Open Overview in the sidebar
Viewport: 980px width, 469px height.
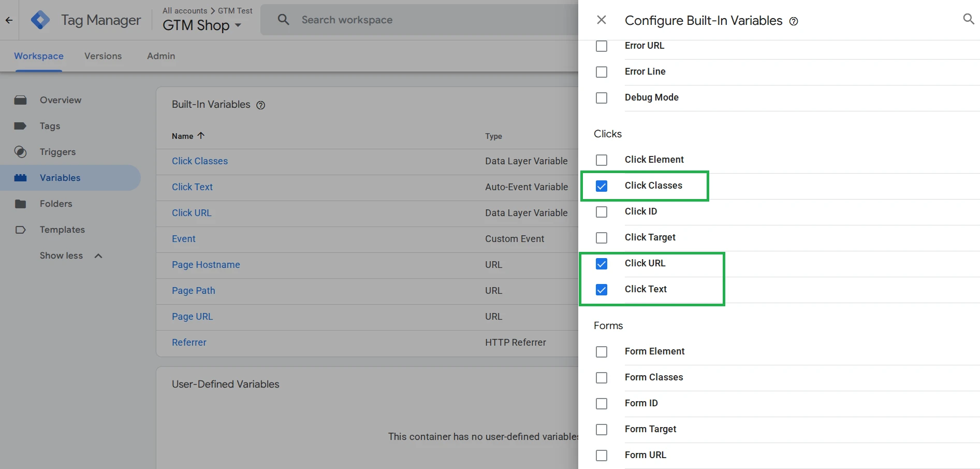61,100
